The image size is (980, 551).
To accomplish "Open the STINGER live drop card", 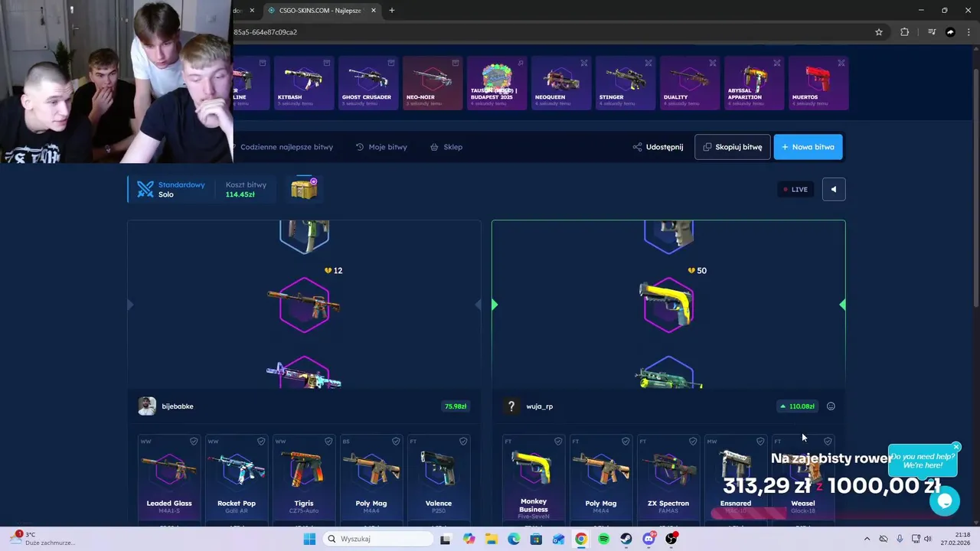I will pyautogui.click(x=626, y=83).
